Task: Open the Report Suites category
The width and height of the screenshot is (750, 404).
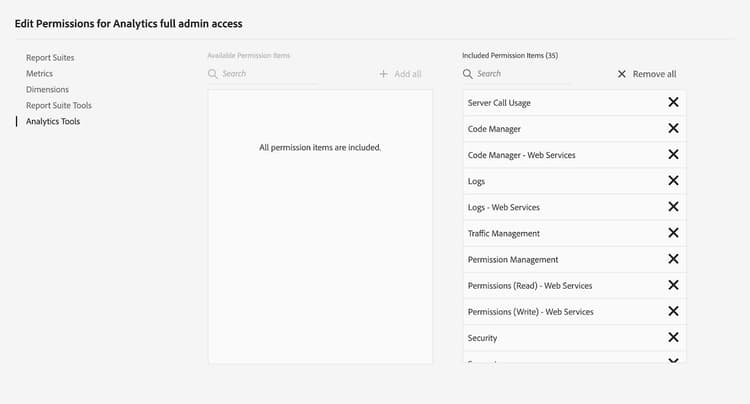Action: click(50, 58)
